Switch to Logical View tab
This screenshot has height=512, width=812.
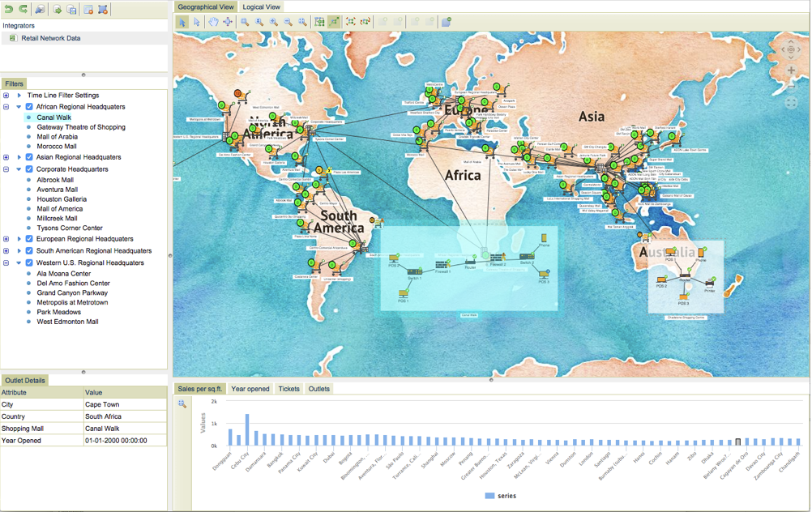pyautogui.click(x=262, y=6)
